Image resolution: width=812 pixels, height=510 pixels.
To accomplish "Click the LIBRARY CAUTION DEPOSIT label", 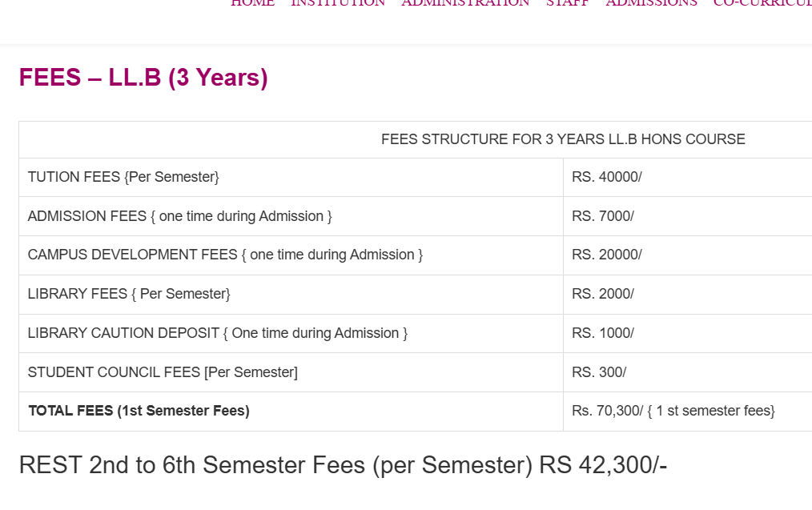I will tap(217, 333).
